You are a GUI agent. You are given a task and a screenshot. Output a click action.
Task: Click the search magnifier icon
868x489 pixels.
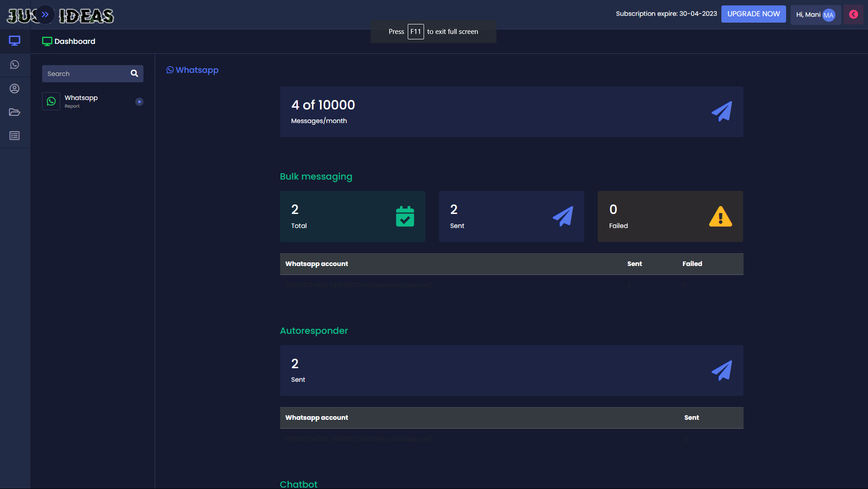pos(134,73)
